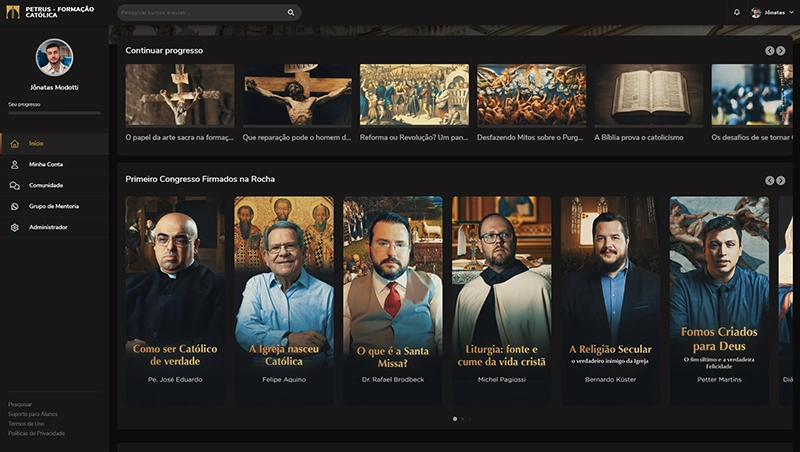This screenshot has height=452, width=800.
Task: Click the Início home icon
Action: click(15, 144)
